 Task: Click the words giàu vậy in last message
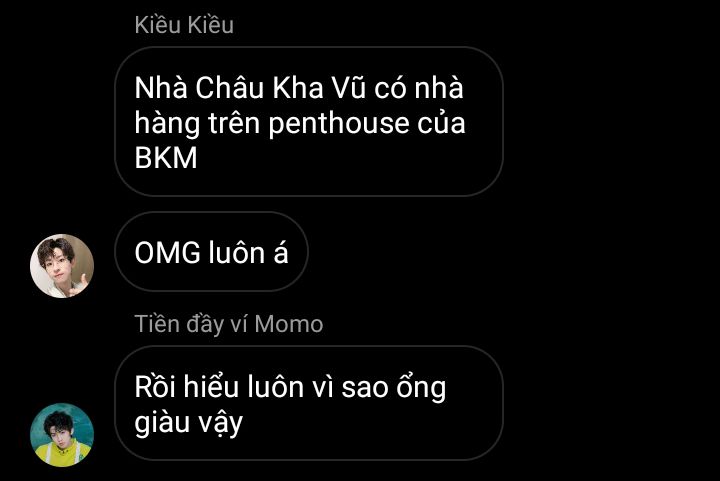pos(189,423)
